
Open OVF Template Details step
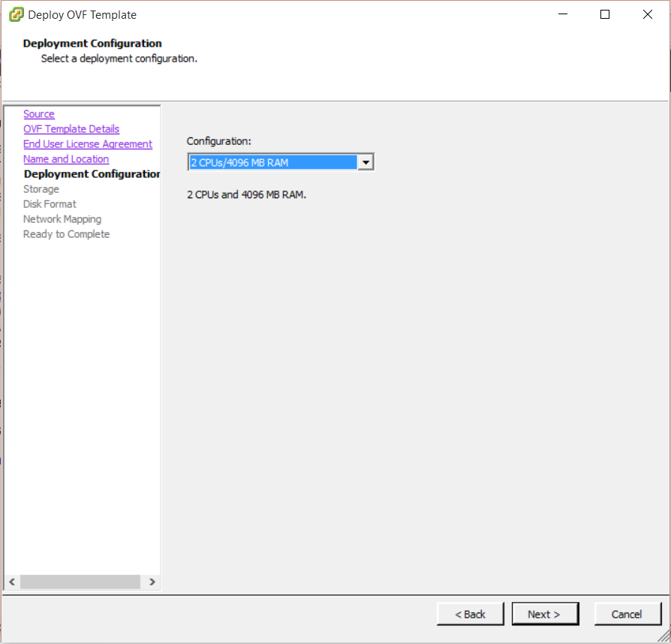(x=71, y=129)
